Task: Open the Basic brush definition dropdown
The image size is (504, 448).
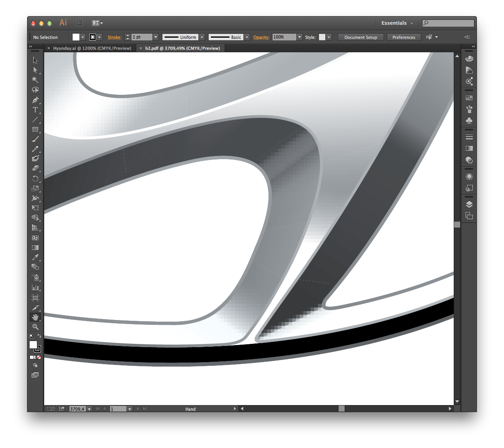Action: (247, 37)
